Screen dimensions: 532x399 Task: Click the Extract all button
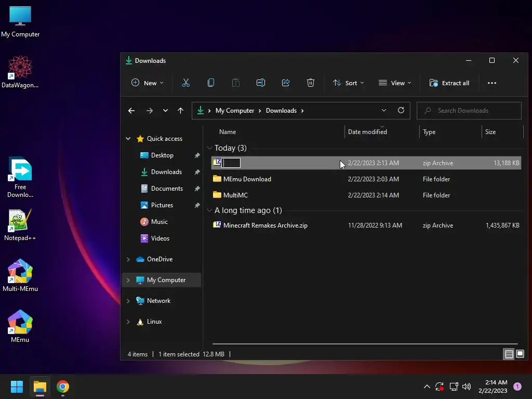[x=449, y=83]
